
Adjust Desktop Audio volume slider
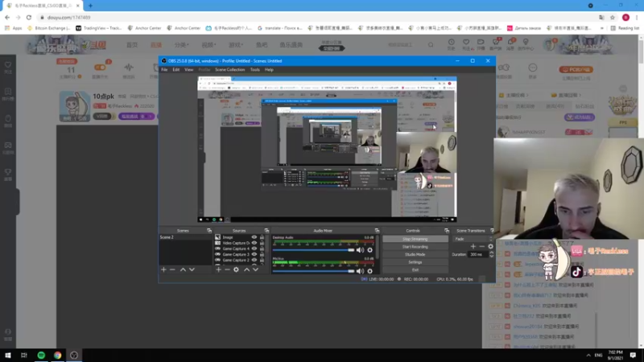pos(313,250)
